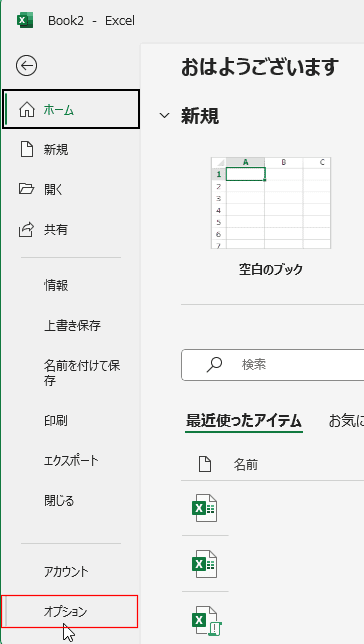The width and height of the screenshot is (364, 644).
Task: Click the blank page icon beside 新規
Action: point(27,150)
